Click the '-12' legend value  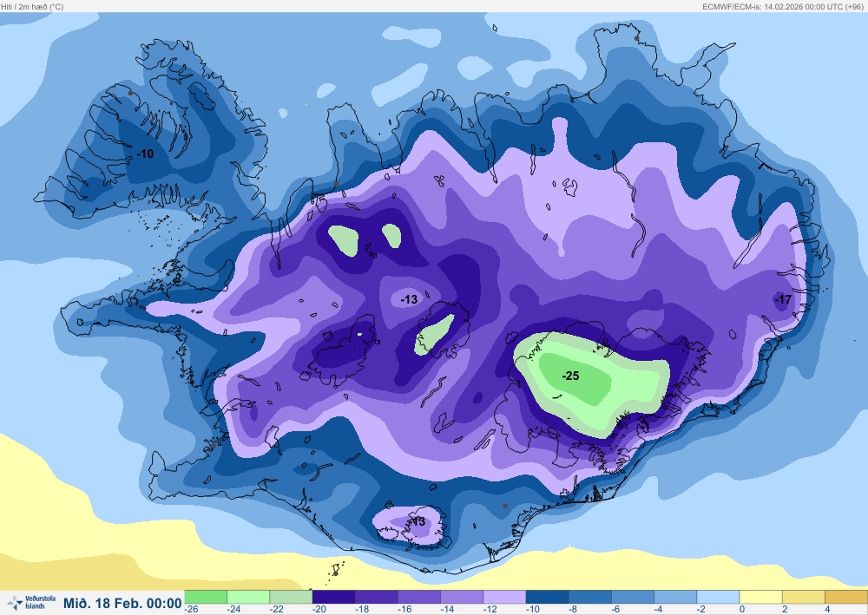click(490, 609)
